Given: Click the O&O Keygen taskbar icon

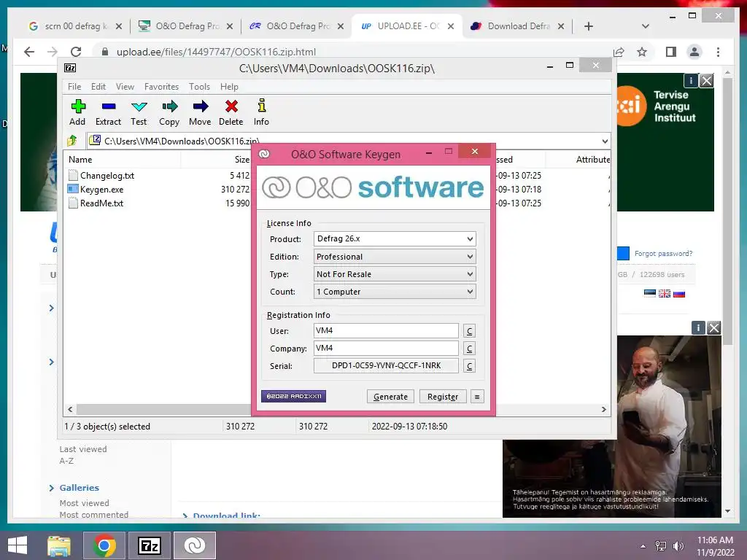Looking at the screenshot, I should point(194,545).
